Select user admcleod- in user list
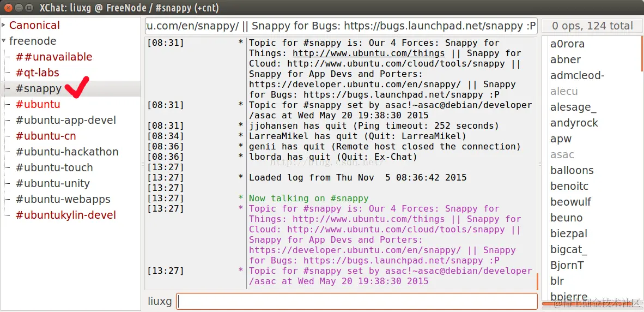The width and height of the screenshot is (644, 312). tap(578, 76)
